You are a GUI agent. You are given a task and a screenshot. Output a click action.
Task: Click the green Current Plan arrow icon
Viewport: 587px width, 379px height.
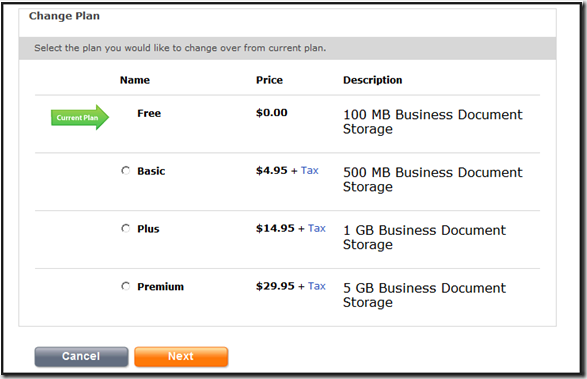pos(80,117)
